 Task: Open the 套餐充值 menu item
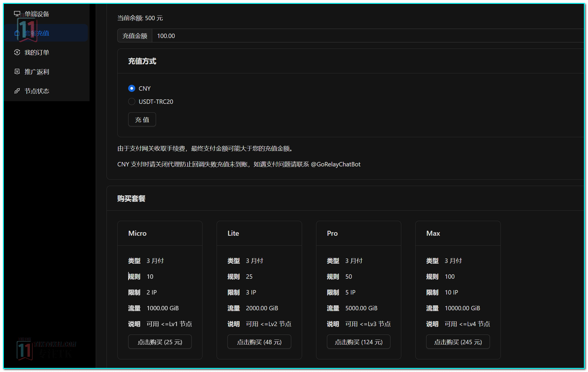(46, 33)
